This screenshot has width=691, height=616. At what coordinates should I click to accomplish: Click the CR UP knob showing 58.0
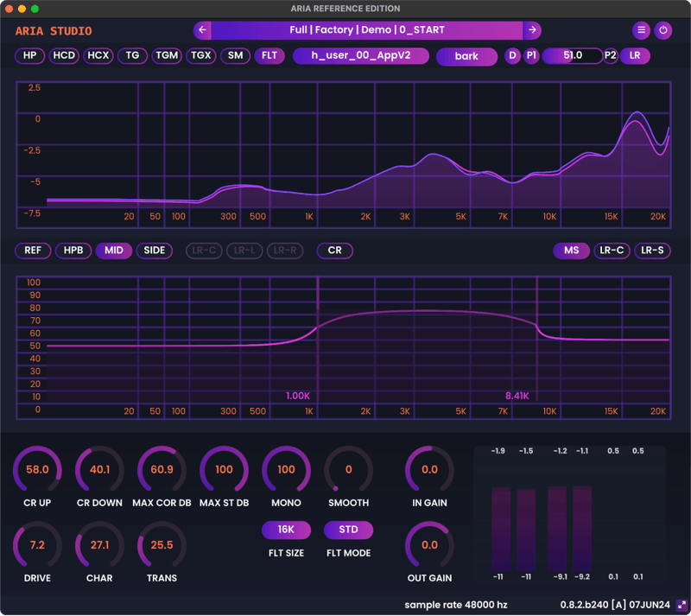point(37,470)
